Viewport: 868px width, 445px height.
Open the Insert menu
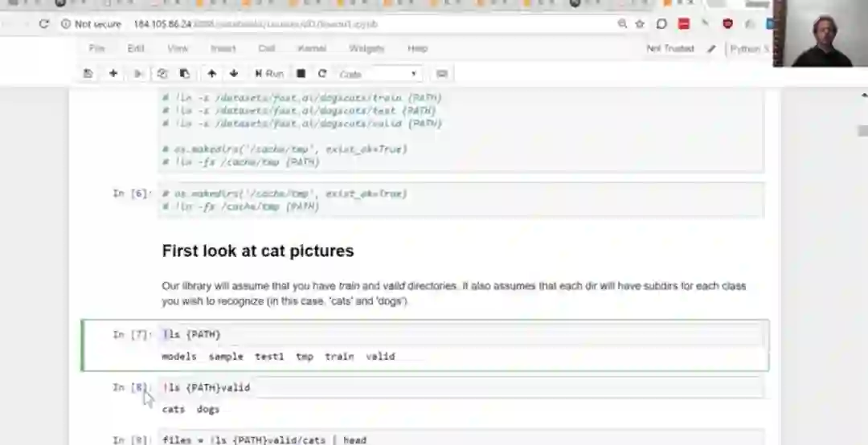point(223,49)
